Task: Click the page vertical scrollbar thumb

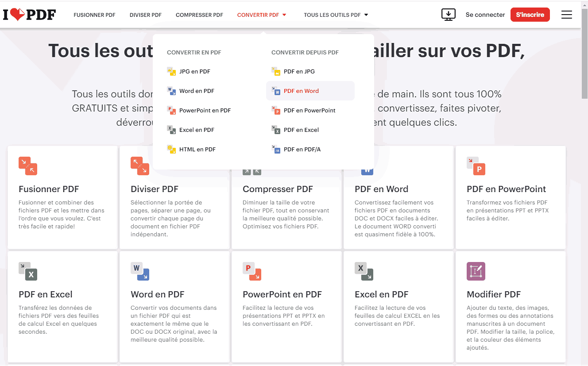Action: (x=584, y=53)
